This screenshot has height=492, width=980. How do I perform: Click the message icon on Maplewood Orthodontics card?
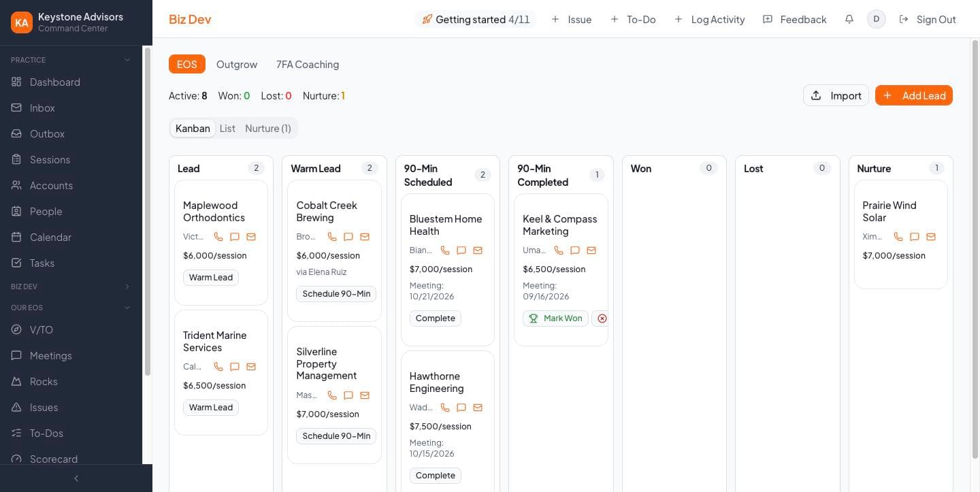pyautogui.click(x=235, y=237)
